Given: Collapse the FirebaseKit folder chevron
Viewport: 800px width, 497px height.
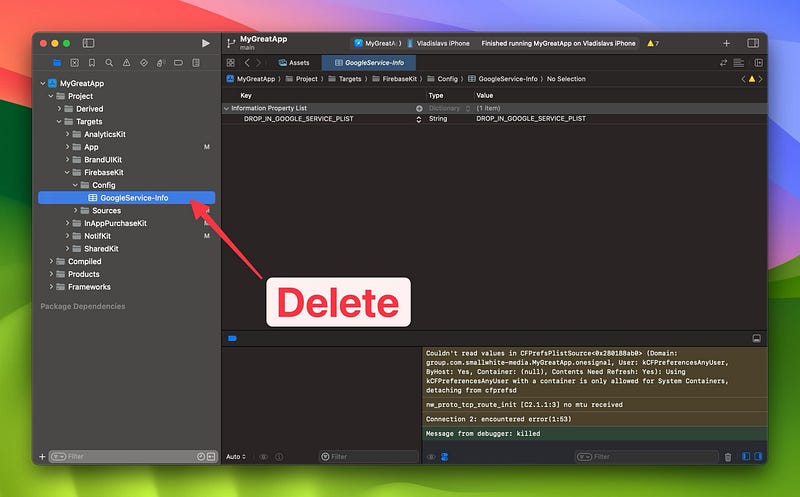Looking at the screenshot, I should point(67,172).
